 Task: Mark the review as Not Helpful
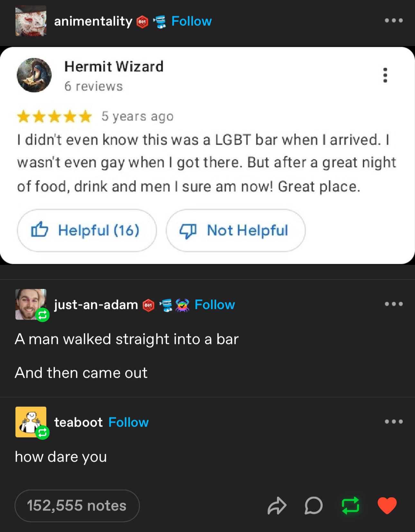click(x=235, y=230)
